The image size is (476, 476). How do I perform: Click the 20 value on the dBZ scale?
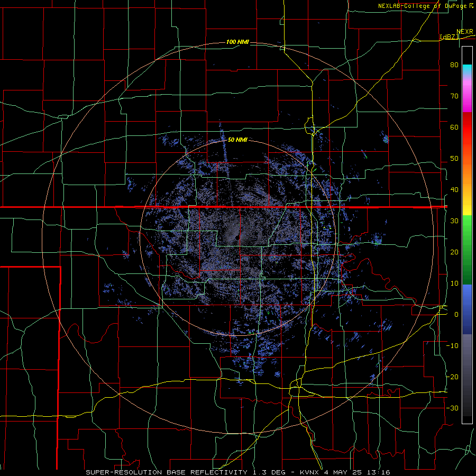(x=454, y=252)
